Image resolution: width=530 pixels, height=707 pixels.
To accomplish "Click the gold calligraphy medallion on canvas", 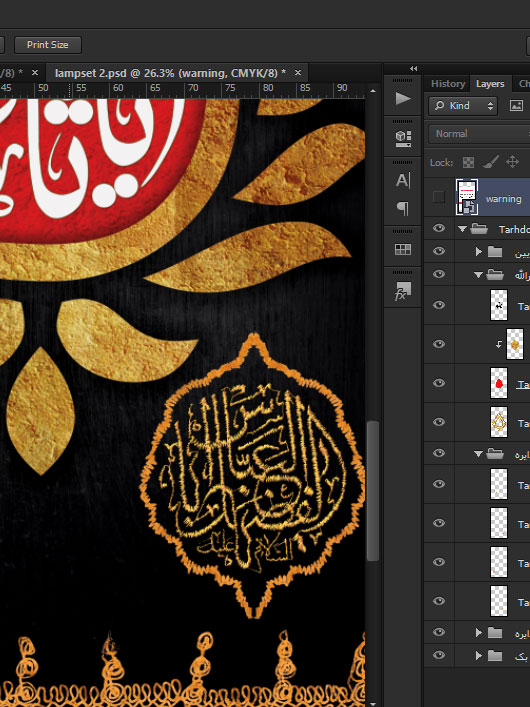I will 253,476.
